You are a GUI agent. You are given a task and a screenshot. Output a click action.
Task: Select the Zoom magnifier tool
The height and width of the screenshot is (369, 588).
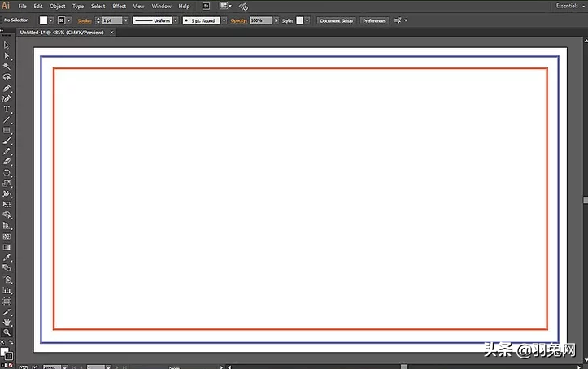(x=7, y=332)
